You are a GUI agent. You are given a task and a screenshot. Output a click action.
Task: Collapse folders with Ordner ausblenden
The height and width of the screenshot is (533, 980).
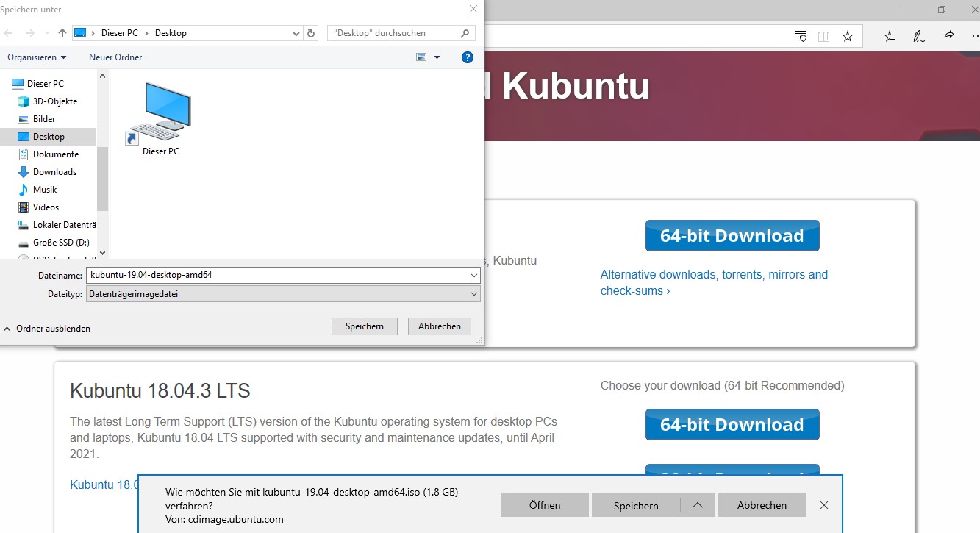point(47,329)
